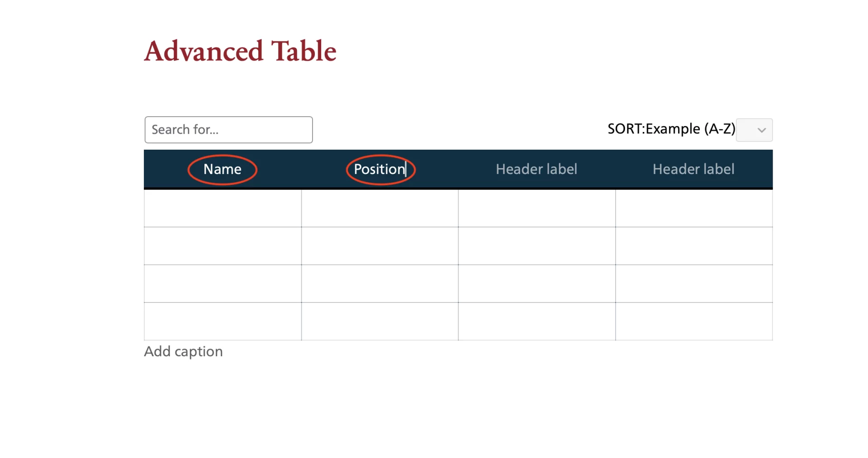Select first row cell under Name

pos(223,208)
